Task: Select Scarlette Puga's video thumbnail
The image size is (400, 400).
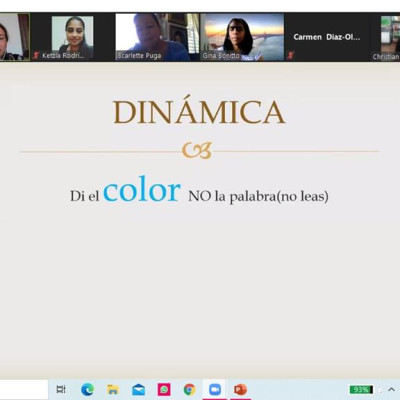Action: (157, 37)
